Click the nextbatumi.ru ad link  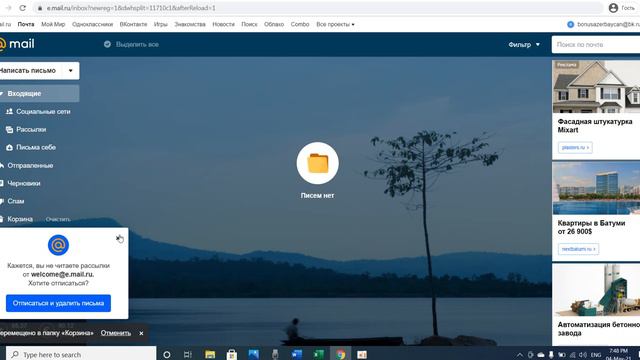point(578,249)
